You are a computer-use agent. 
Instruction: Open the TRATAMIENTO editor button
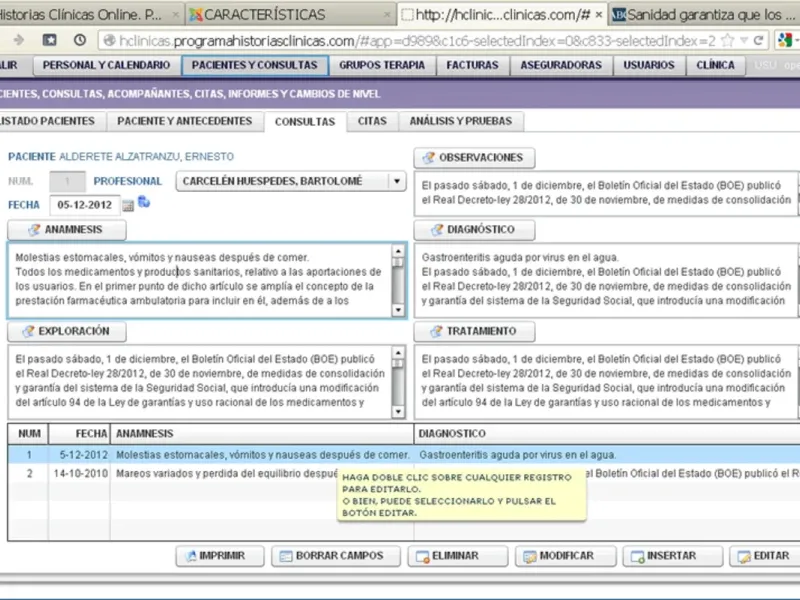click(x=474, y=331)
